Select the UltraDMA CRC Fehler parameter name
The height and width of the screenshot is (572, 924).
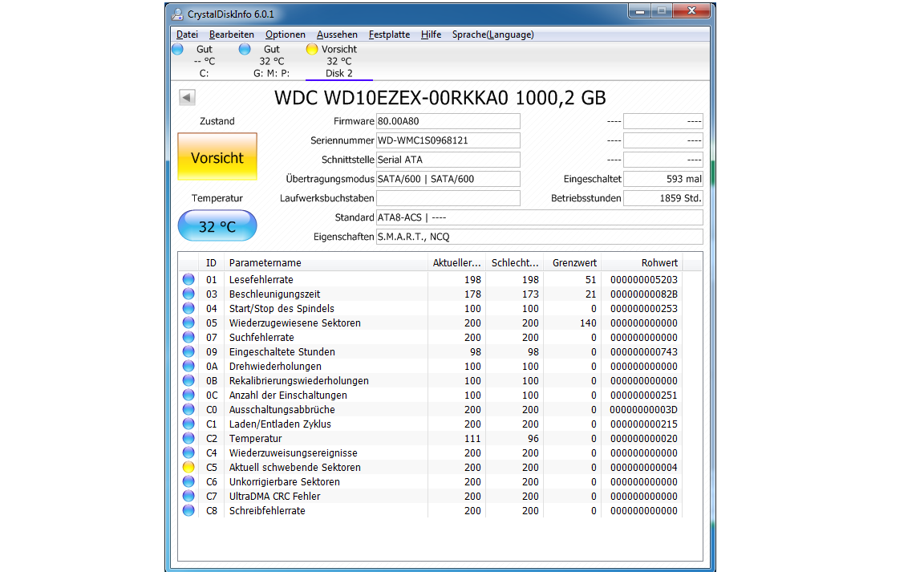[x=274, y=497]
